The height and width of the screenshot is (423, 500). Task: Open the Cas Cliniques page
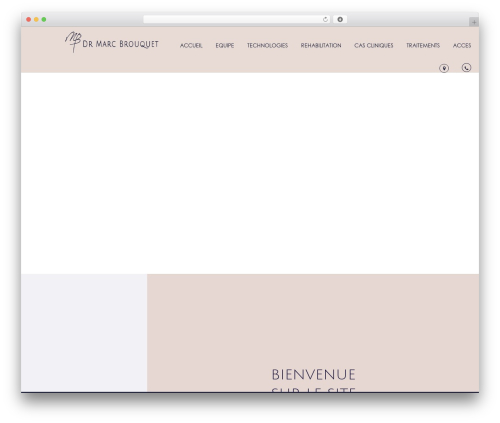click(x=374, y=45)
